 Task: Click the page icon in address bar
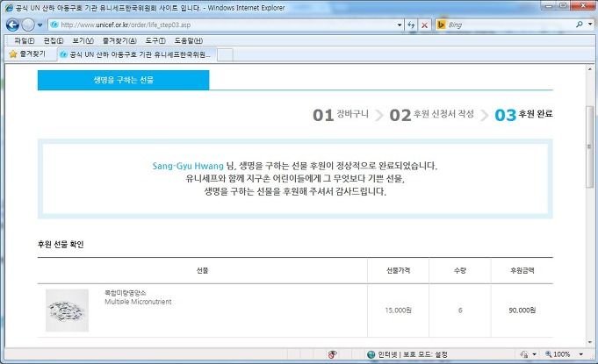coord(54,25)
